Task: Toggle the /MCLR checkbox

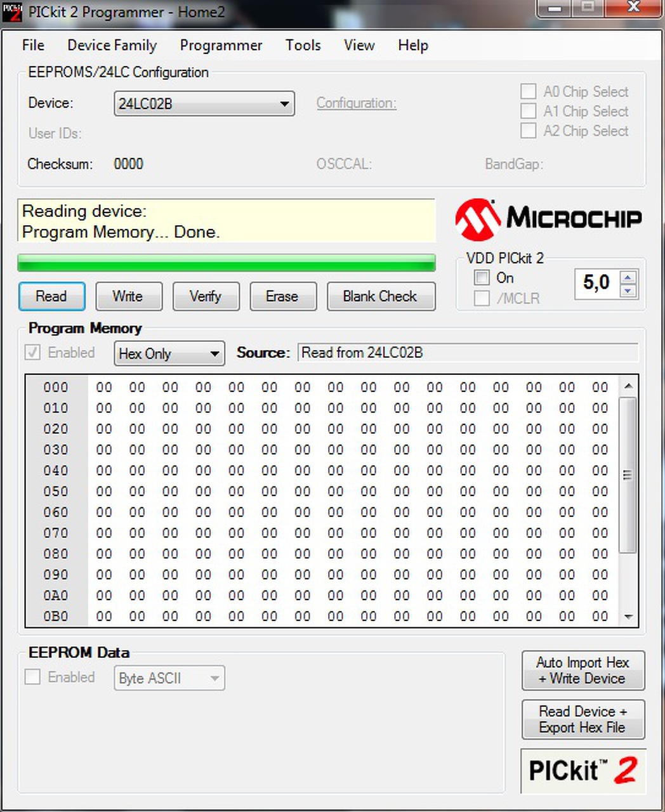Action: coord(482,298)
